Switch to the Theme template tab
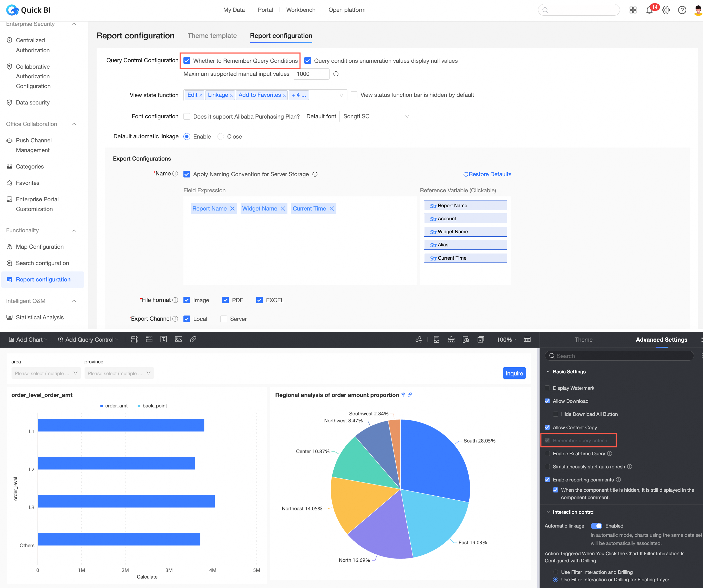This screenshot has height=588, width=703. [212, 36]
